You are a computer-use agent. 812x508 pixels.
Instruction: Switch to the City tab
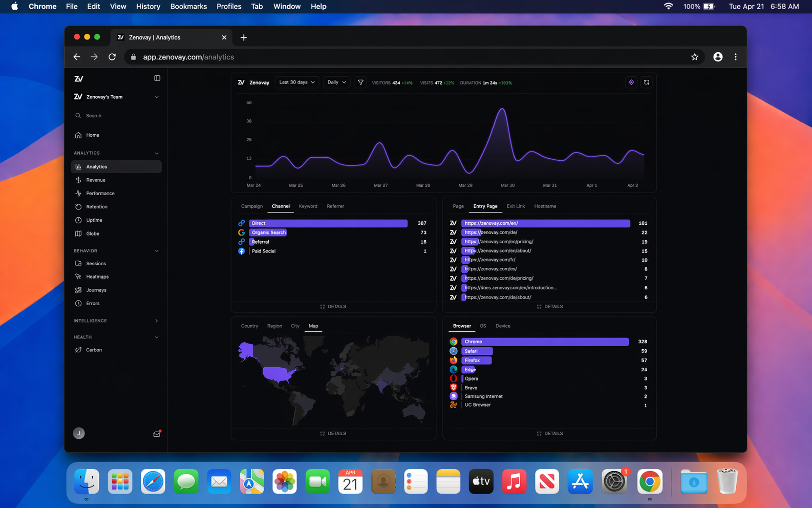coord(295,326)
